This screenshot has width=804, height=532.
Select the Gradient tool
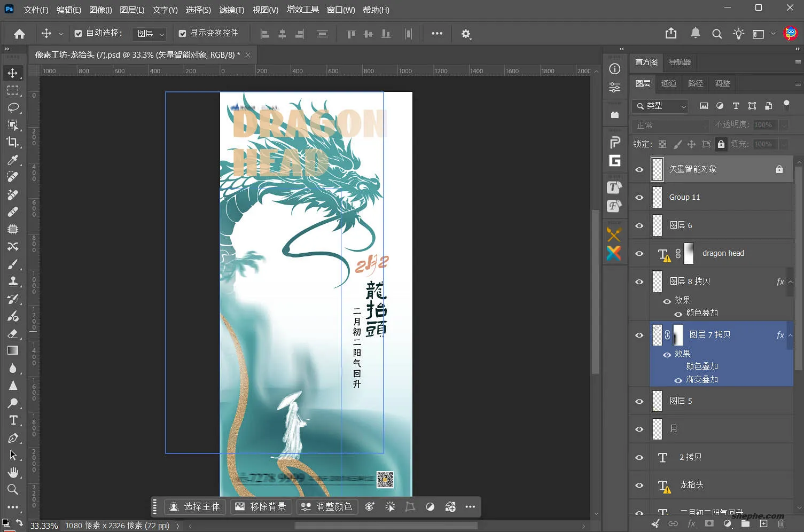pyautogui.click(x=13, y=350)
